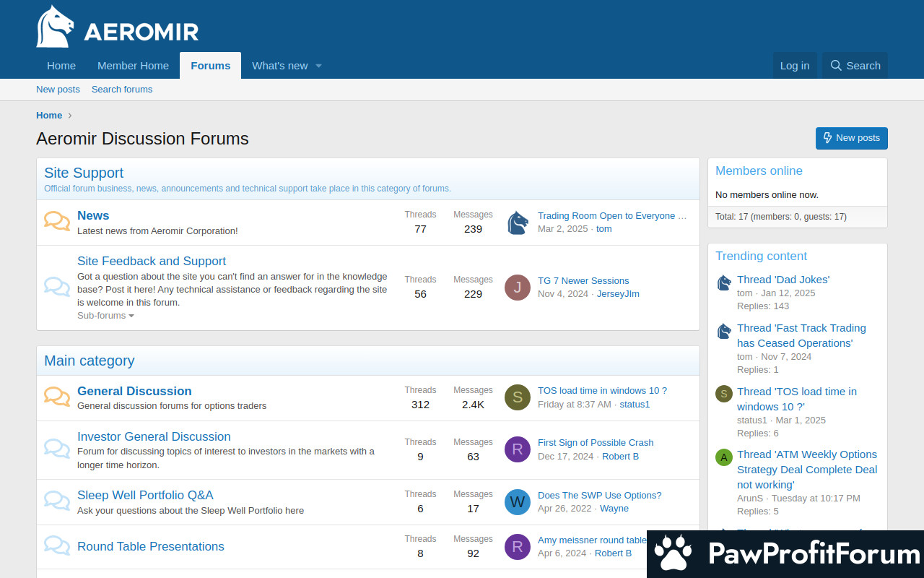Viewport: 924px width, 578px height.
Task: Click General Discussion forum bubble icon
Action: tap(57, 396)
